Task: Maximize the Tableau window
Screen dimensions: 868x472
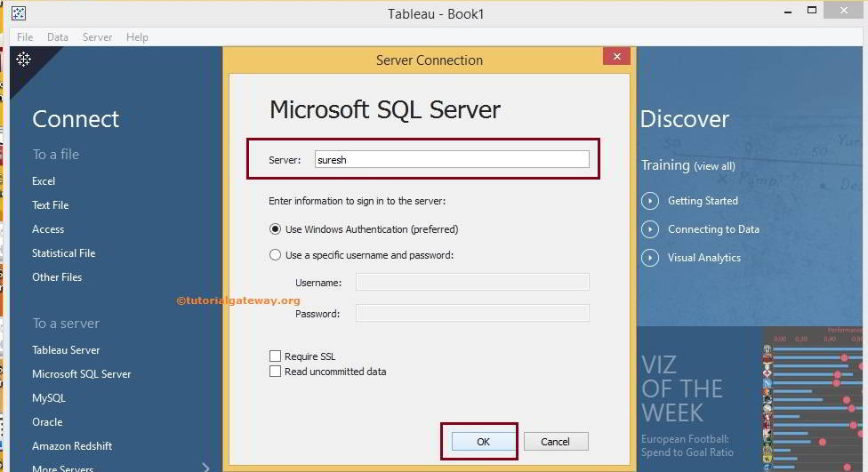Action: point(812,10)
